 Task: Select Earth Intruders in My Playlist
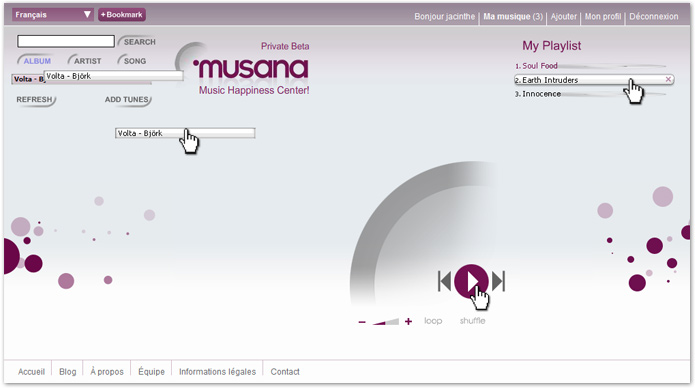tap(594, 80)
